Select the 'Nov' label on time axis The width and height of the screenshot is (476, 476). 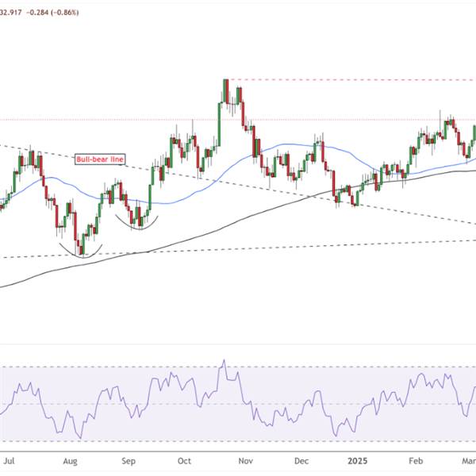tap(245, 461)
